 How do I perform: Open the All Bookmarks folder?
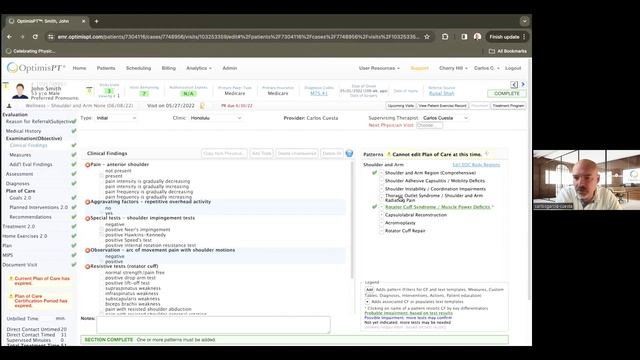[508, 51]
